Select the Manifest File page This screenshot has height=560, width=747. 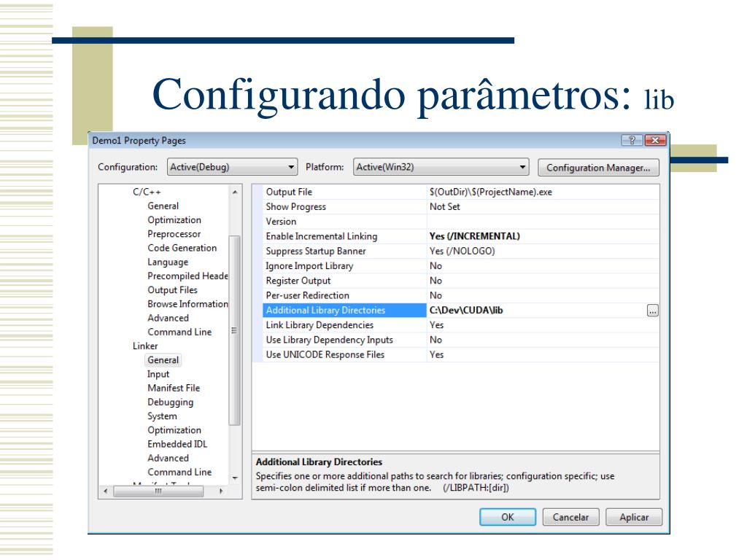pos(174,388)
